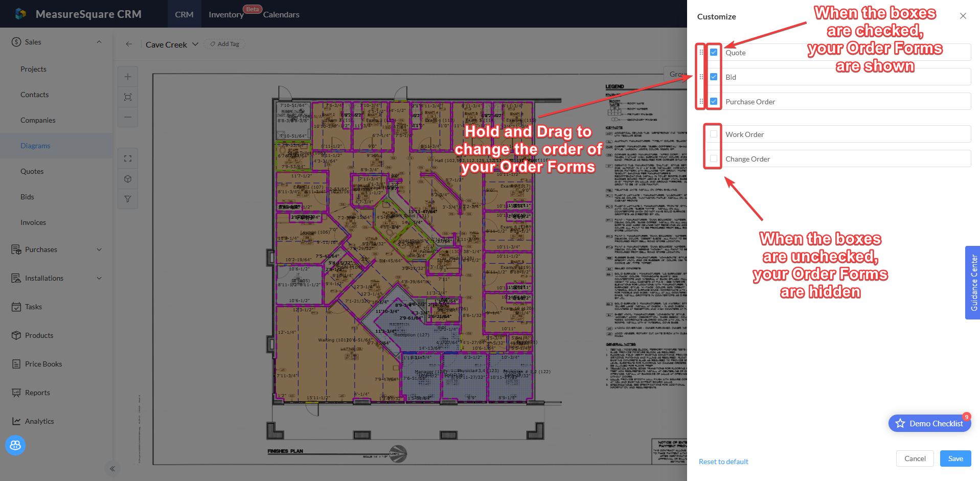The height and width of the screenshot is (481, 980).
Task: Open the Demo Checklist button
Action: tap(930, 423)
